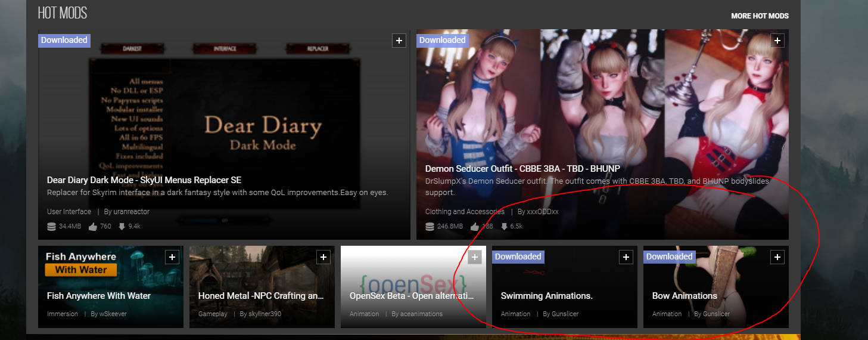Click plus icon on Dear Diary Dark Mode
This screenshot has width=868, height=340.
[399, 41]
